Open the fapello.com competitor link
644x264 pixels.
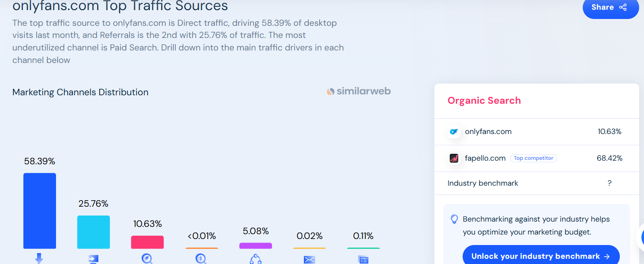485,158
